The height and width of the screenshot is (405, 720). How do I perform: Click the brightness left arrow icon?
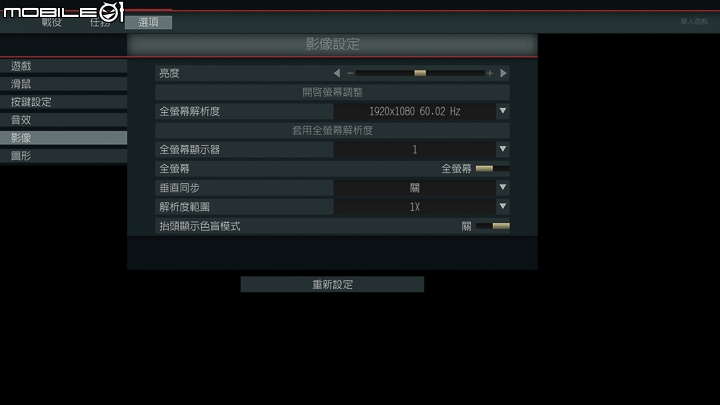[x=337, y=73]
